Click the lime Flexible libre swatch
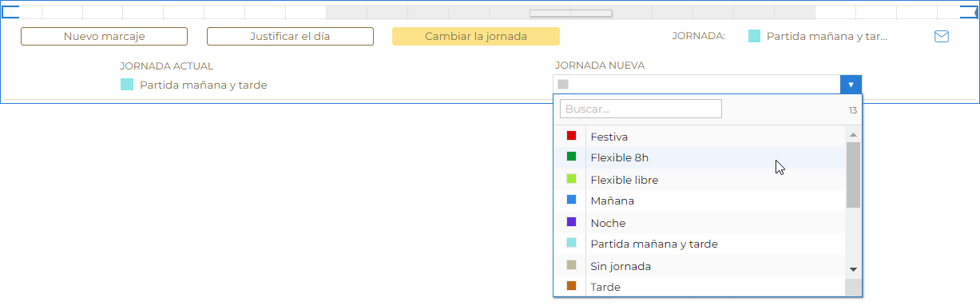 pyautogui.click(x=571, y=178)
